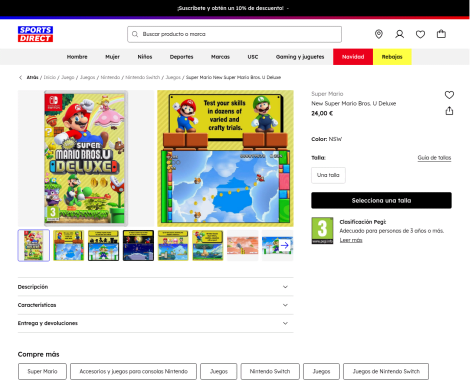This screenshot has height=380, width=475.
Task: Open the store locator pin icon
Action: click(379, 34)
